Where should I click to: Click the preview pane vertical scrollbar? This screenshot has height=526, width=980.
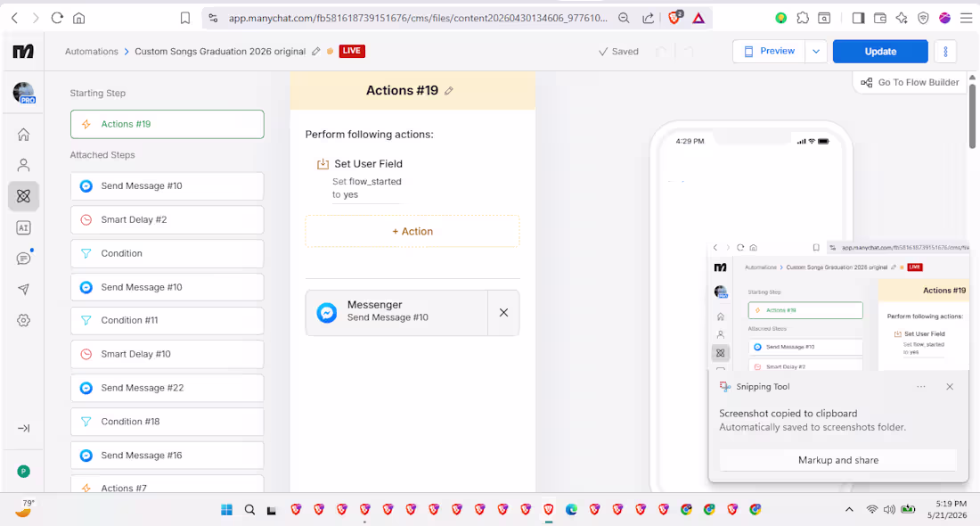coord(973,116)
